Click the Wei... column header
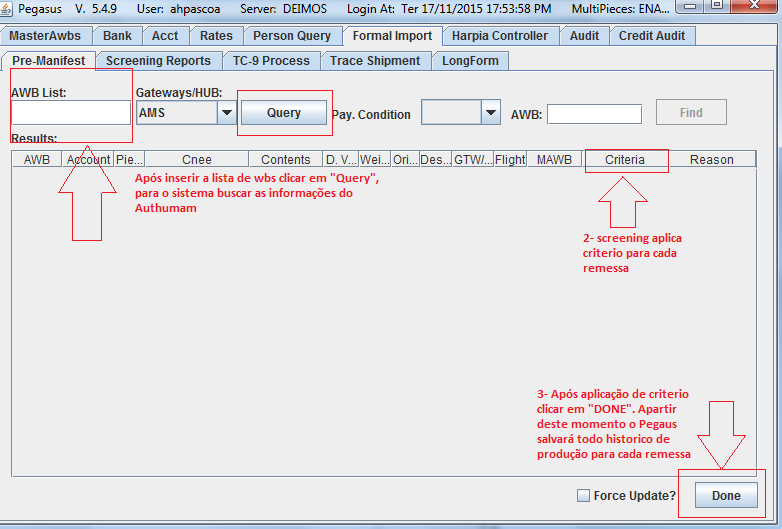782x529 pixels. pyautogui.click(x=375, y=160)
